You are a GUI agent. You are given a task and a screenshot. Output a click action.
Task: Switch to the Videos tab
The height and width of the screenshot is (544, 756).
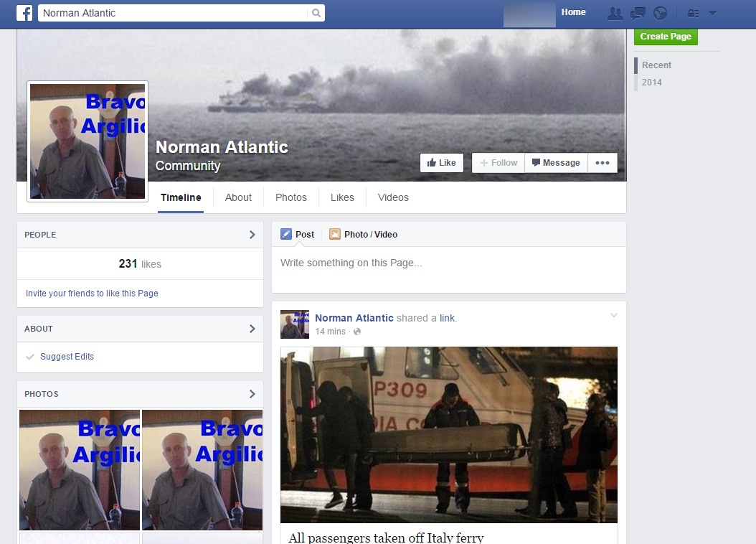[x=393, y=197]
